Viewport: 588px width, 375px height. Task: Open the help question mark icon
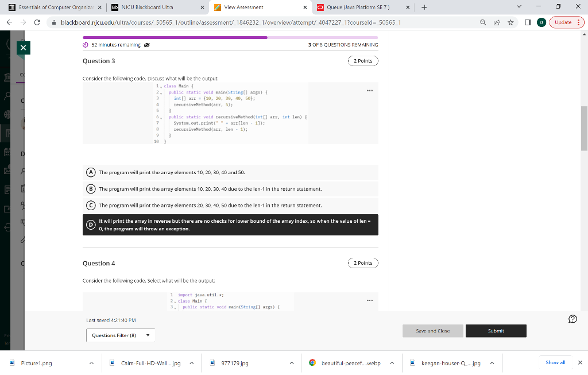click(572, 319)
